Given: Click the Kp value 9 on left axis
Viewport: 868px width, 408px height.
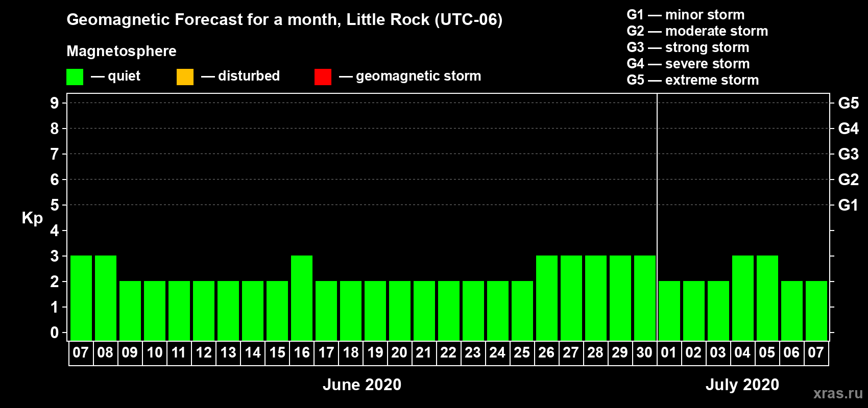Looking at the screenshot, I should click(x=55, y=103).
